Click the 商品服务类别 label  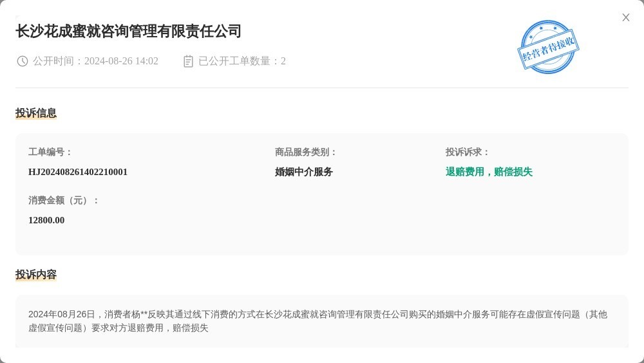pos(306,152)
